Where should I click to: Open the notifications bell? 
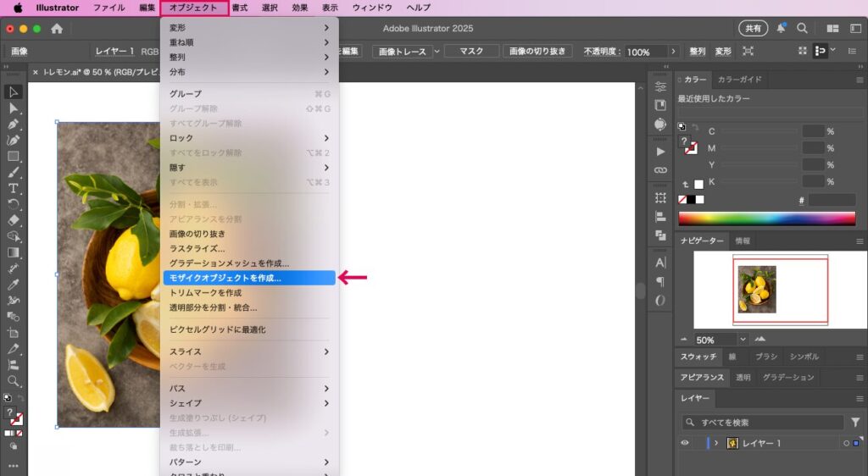[781, 28]
